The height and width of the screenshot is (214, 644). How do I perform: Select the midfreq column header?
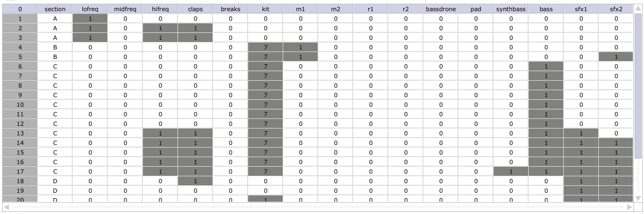pyautogui.click(x=125, y=9)
